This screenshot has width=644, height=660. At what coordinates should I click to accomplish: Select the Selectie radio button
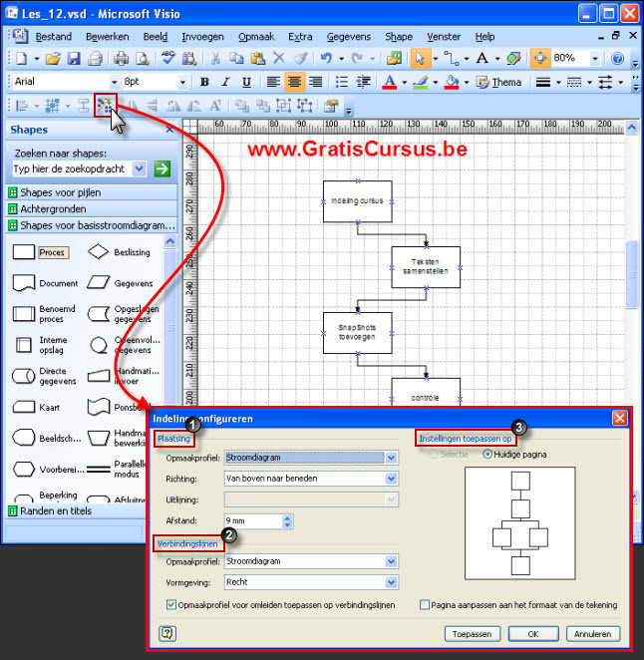434,455
